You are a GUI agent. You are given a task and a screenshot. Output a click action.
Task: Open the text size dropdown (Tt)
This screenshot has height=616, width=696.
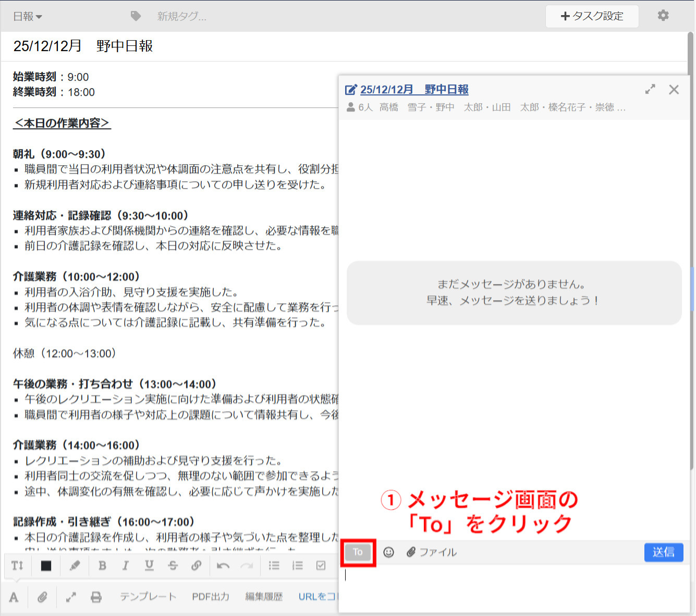click(x=17, y=565)
